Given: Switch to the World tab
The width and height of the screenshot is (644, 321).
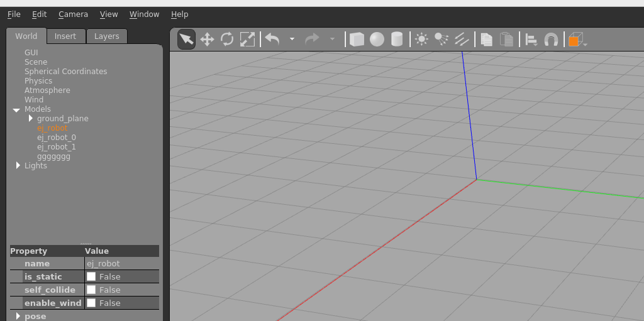Looking at the screenshot, I should [x=26, y=36].
